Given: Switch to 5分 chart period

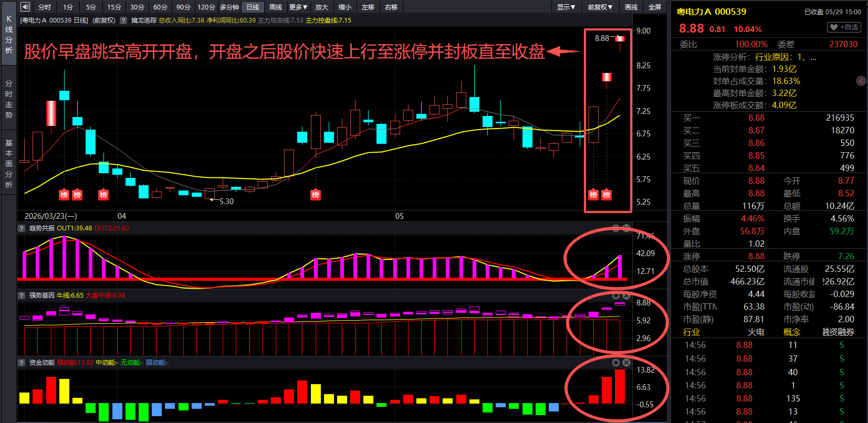Looking at the screenshot, I should coord(91,7).
